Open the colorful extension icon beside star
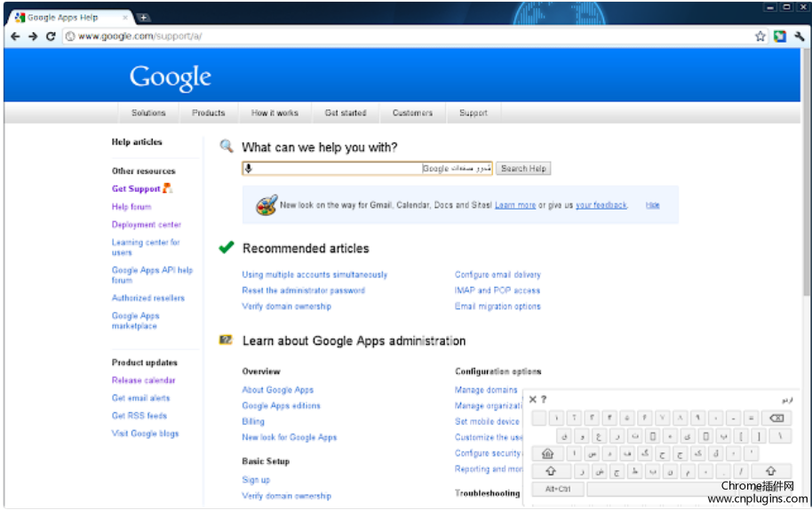Image resolution: width=812 pixels, height=510 pixels. coord(779,36)
